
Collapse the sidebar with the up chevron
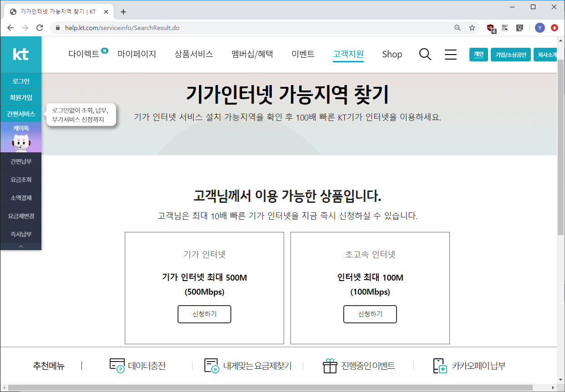pos(20,246)
